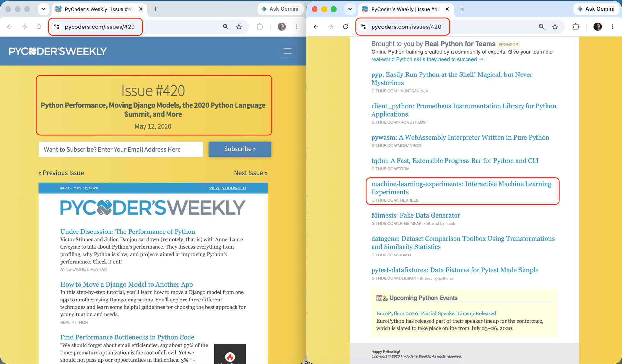Open extensions puzzle icon in left window
This screenshot has width=622, height=364.
pyautogui.click(x=260, y=27)
